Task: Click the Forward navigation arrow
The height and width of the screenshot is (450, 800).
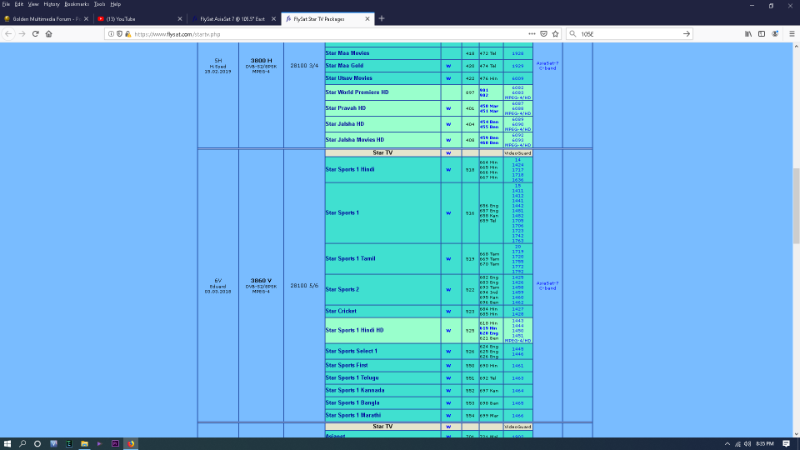Action: pyautogui.click(x=22, y=34)
